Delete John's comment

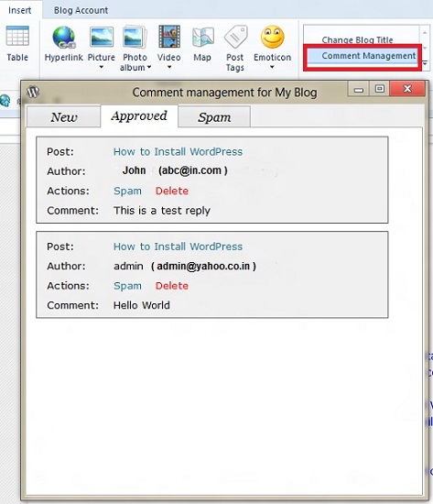(x=172, y=191)
